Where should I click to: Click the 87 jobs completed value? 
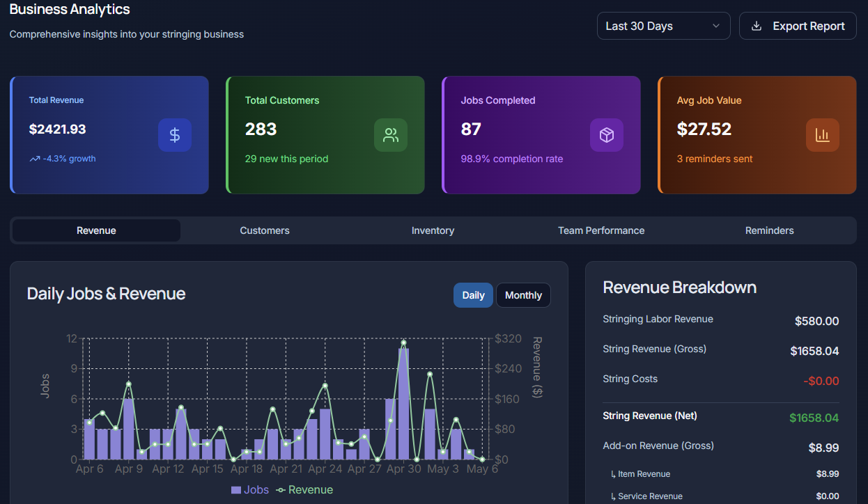471,129
